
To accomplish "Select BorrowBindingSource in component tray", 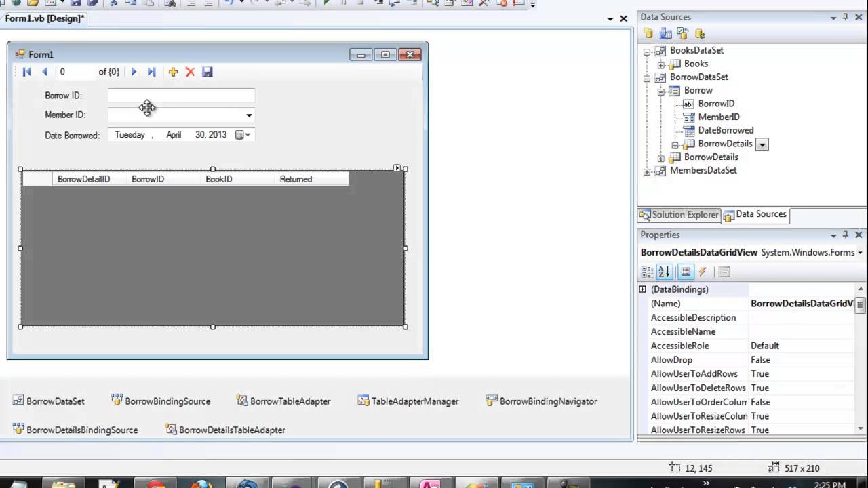I will [x=161, y=401].
